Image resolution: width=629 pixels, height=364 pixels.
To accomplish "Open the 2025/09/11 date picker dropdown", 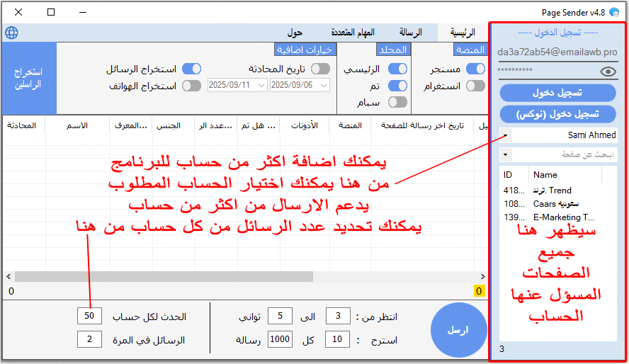I will [261, 86].
